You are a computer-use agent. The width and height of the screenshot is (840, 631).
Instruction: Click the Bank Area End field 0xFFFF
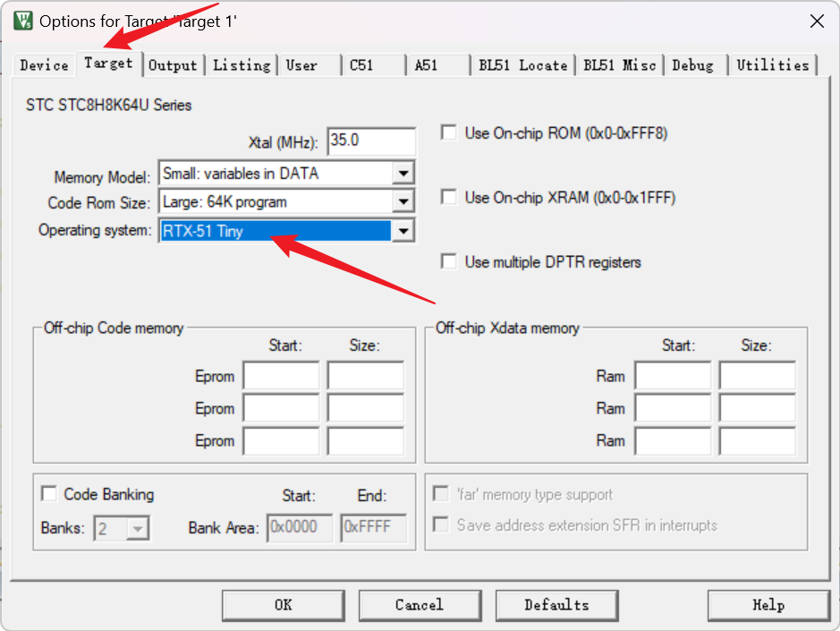[x=373, y=527]
